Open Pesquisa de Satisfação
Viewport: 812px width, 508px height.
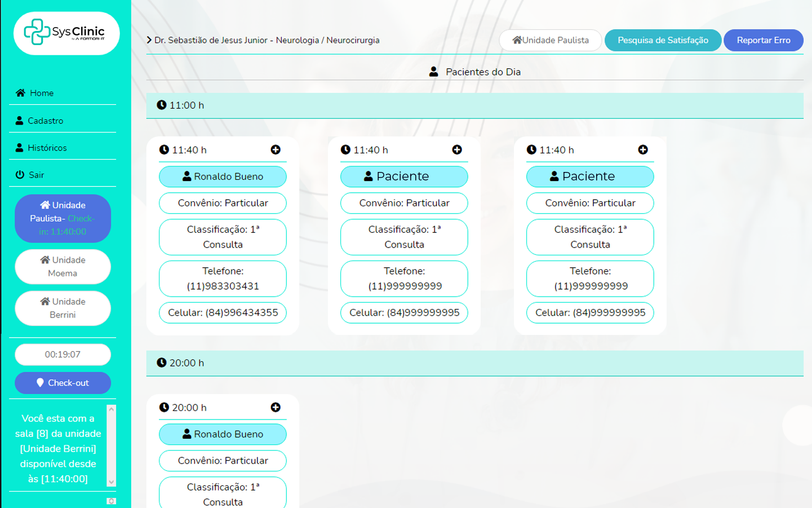(663, 40)
